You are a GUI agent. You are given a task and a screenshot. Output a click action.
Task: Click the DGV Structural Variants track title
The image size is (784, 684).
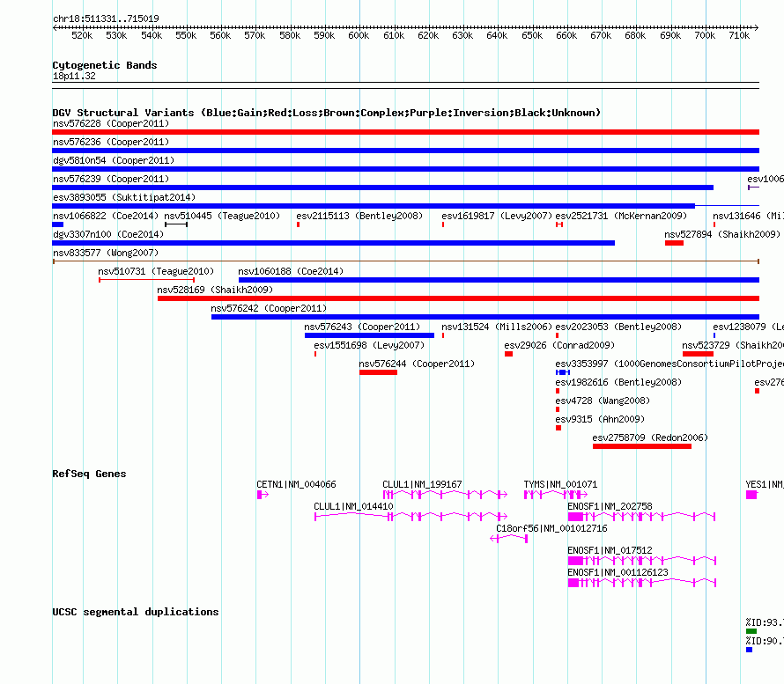coord(327,113)
